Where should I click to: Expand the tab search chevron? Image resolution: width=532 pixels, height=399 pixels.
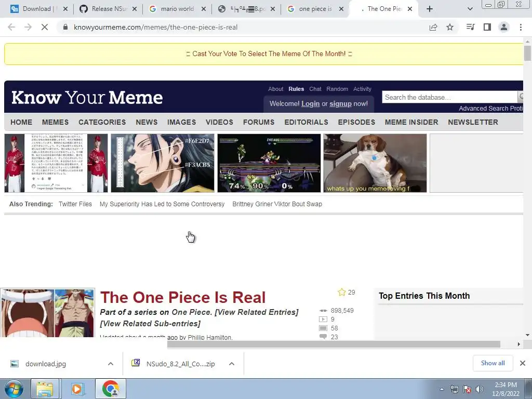click(x=470, y=9)
